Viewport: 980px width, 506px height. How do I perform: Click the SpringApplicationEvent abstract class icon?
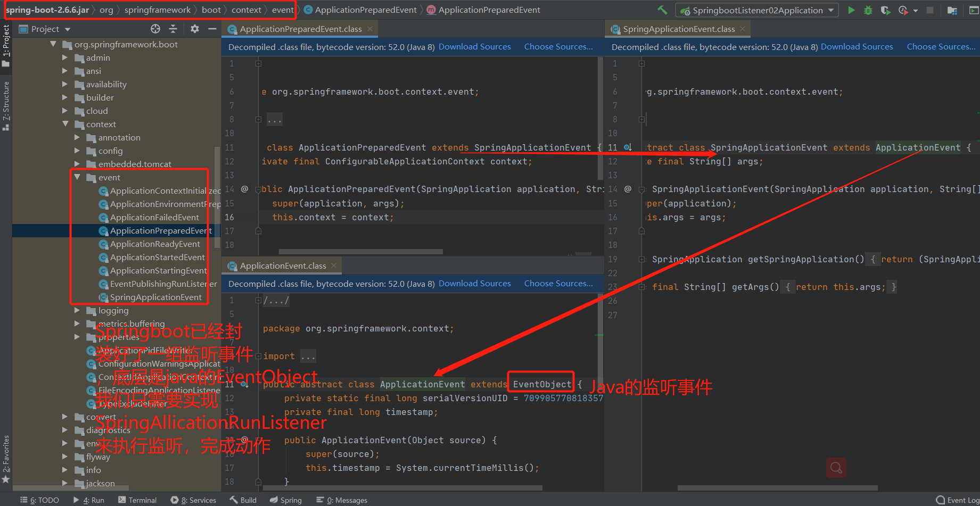104,297
